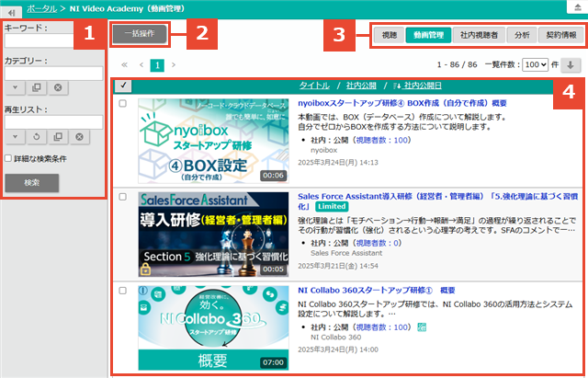Enable the 詳細な検索条件 checkbox

(8, 158)
